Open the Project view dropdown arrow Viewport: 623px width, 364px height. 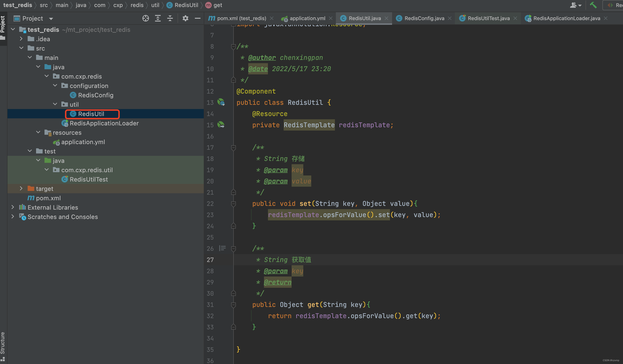pyautogui.click(x=51, y=19)
